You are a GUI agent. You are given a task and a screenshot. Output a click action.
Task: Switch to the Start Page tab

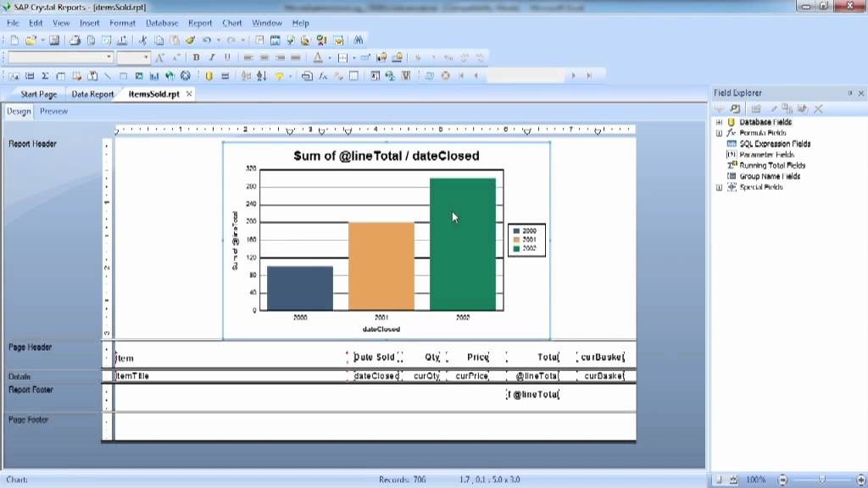39,94
